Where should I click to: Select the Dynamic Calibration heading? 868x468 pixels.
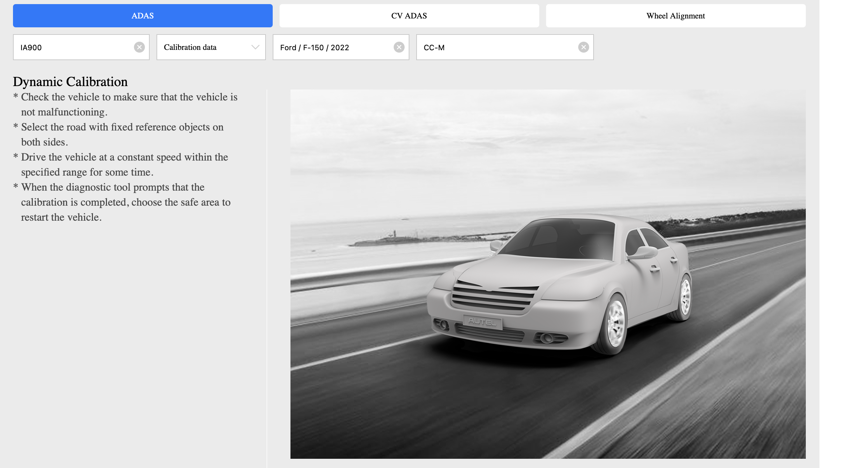click(x=70, y=82)
